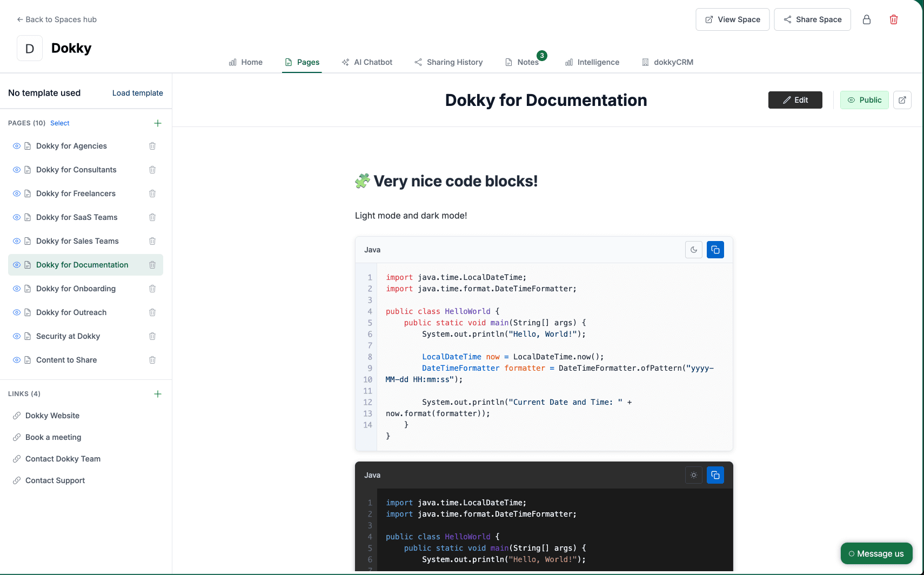Screen dimensions: 924x575
Task: Open the Pages tab
Action: tap(302, 62)
